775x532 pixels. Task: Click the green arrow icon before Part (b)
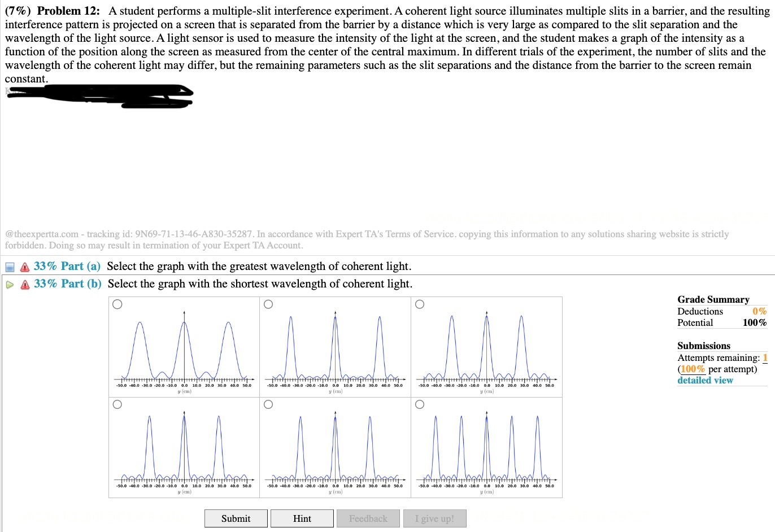pos(10,284)
